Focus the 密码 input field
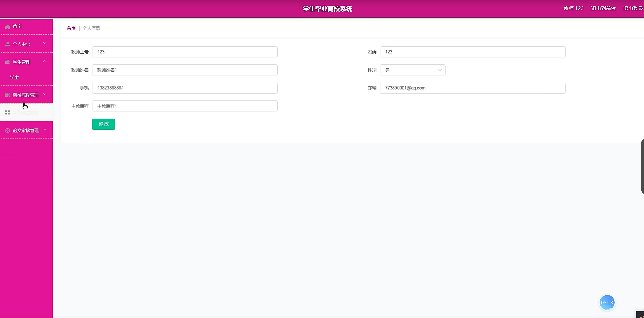Screen dimensions: 644x318 point(472,52)
